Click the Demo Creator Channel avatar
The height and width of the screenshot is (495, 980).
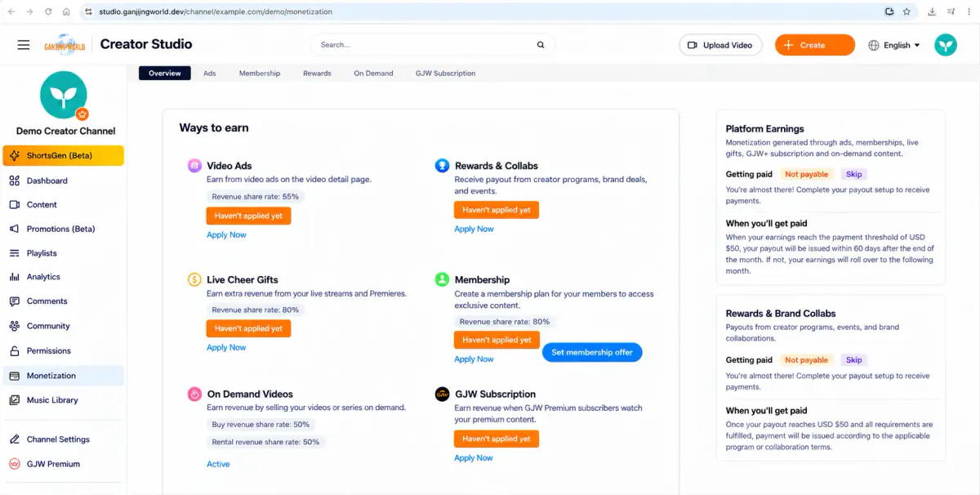click(64, 95)
